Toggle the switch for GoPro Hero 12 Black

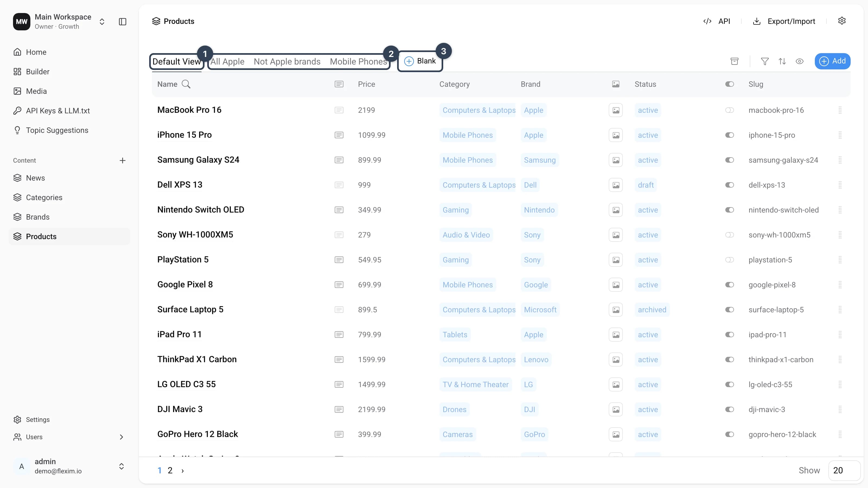(x=729, y=434)
